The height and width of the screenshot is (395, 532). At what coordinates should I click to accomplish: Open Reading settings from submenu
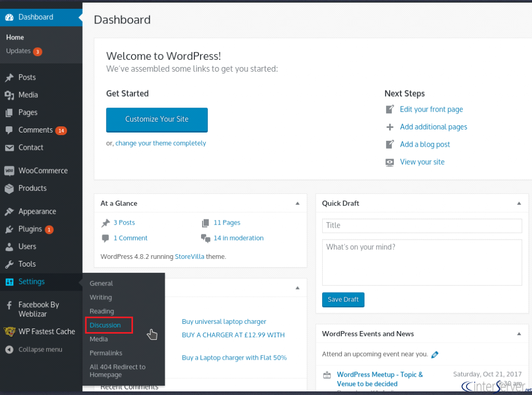click(101, 311)
